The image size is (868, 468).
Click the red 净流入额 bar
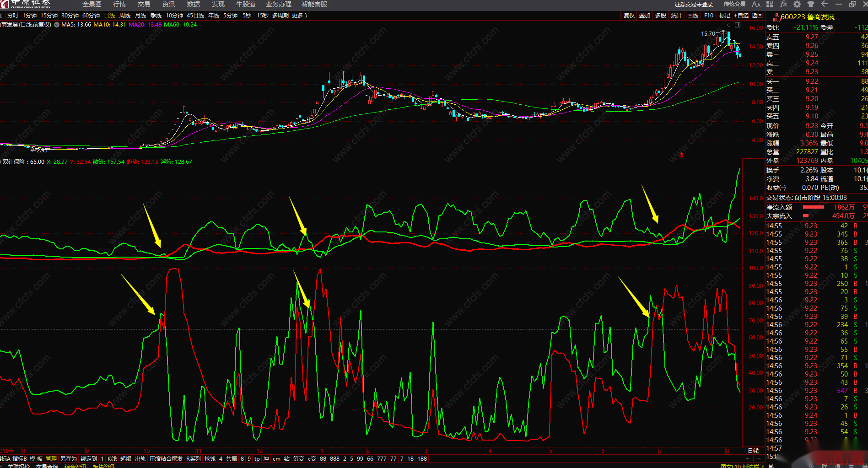point(814,207)
